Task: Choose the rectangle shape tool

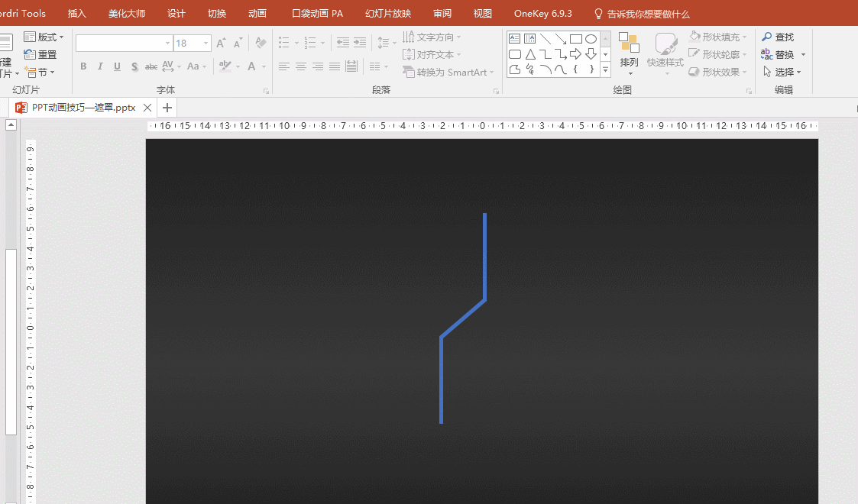Action: click(575, 39)
